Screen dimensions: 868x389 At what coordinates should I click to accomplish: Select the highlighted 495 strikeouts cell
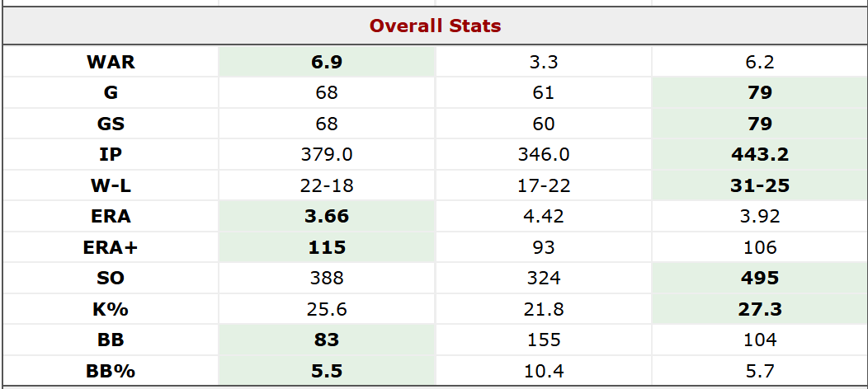pyautogui.click(x=759, y=279)
